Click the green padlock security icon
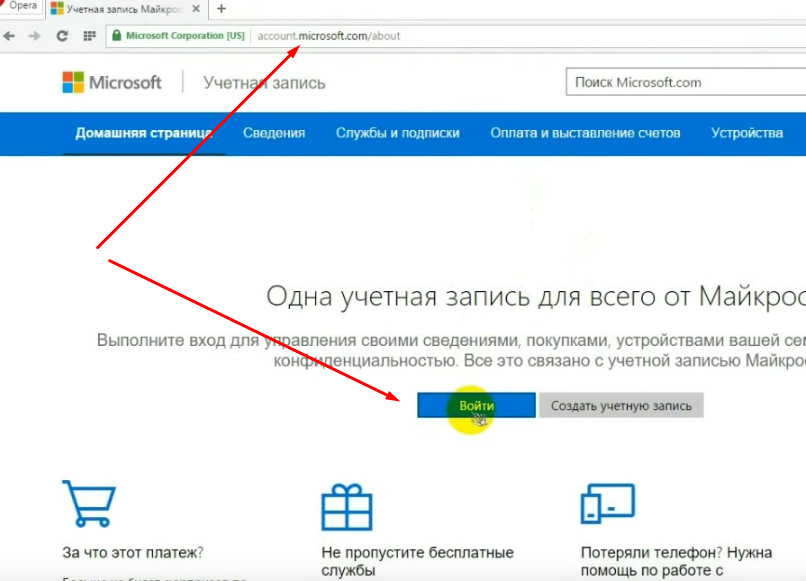 tap(117, 35)
